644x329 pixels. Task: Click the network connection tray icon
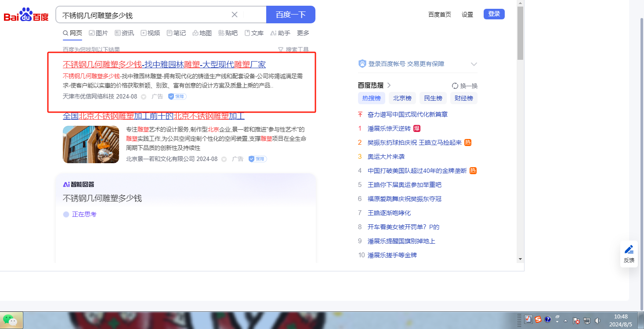point(587,321)
